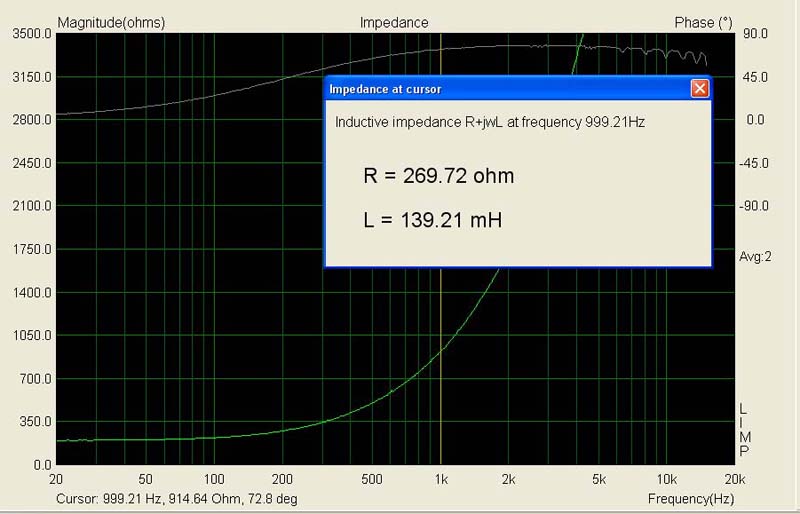Click the 'Magnitude(ohms)' axis label
The height and width of the screenshot is (514, 800).
pyautogui.click(x=112, y=22)
